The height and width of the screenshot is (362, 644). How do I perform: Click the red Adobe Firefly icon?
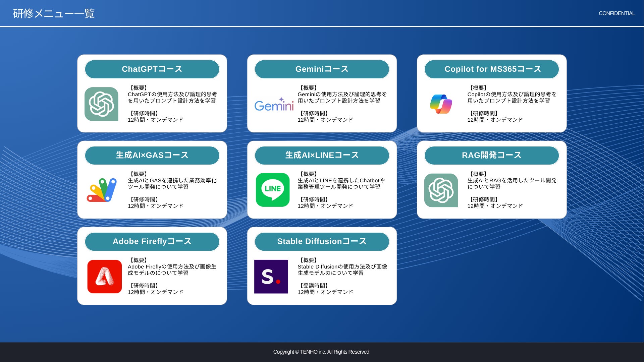coord(104,277)
